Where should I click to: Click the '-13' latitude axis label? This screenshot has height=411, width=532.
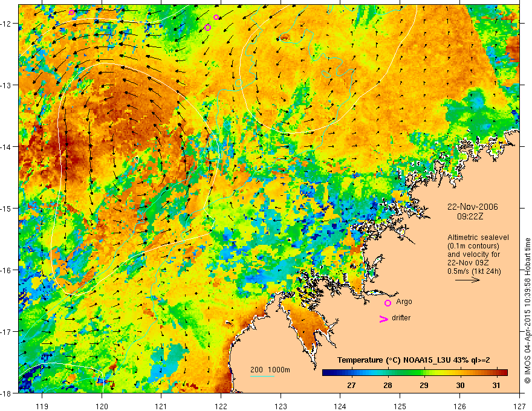click(6, 85)
